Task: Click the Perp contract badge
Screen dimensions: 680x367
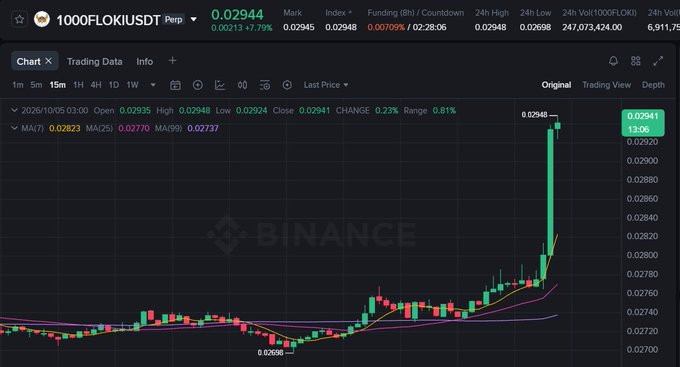Action: click(x=173, y=20)
